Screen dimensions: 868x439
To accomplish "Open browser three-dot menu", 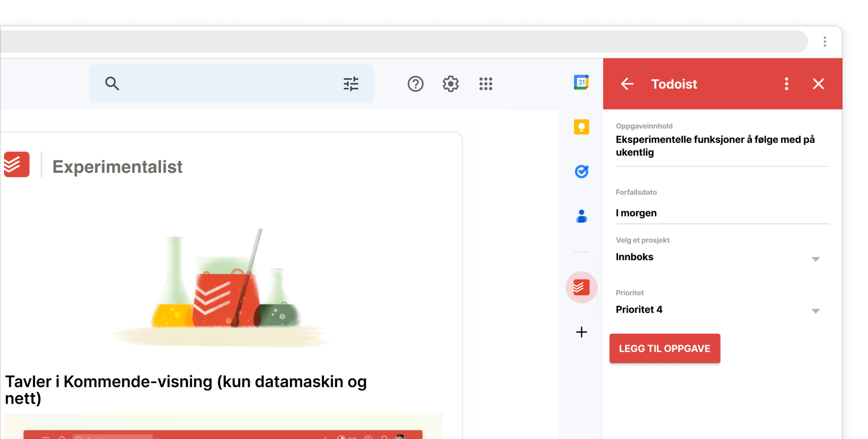I will (825, 41).
